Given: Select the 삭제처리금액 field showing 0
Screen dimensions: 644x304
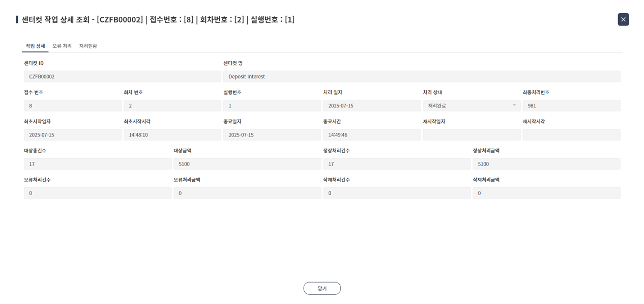Looking at the screenshot, I should [547, 193].
